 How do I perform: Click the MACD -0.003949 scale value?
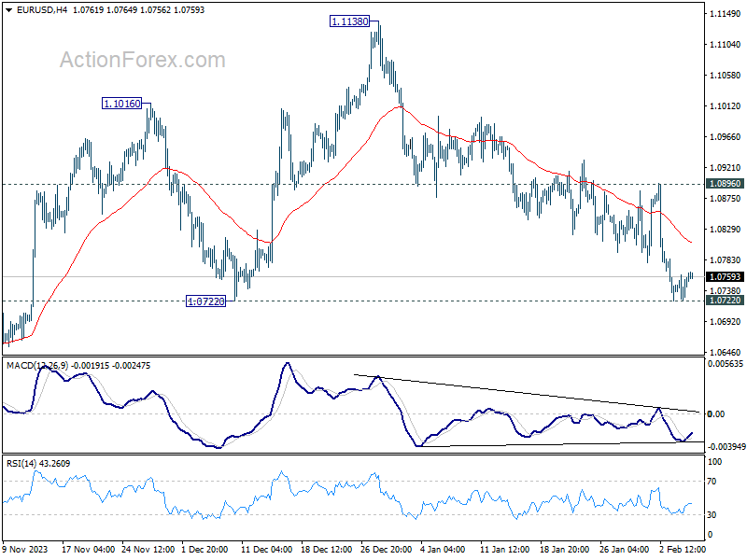coord(726,447)
